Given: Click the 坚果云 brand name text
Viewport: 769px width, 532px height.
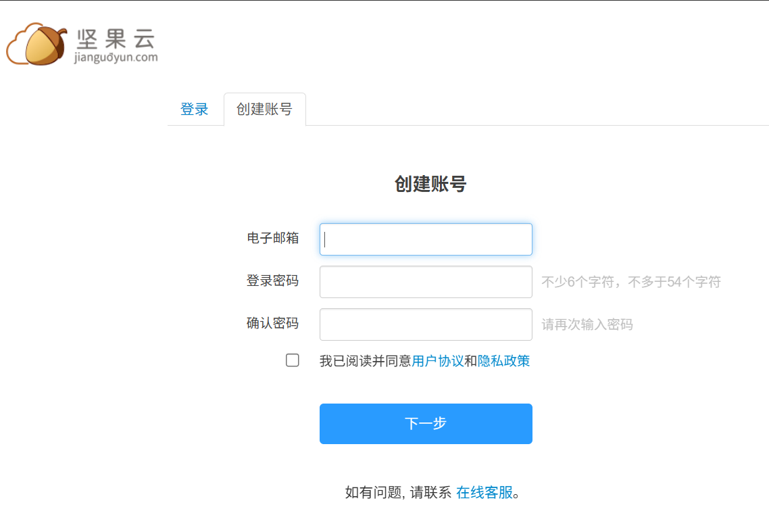Looking at the screenshot, I should [x=116, y=38].
